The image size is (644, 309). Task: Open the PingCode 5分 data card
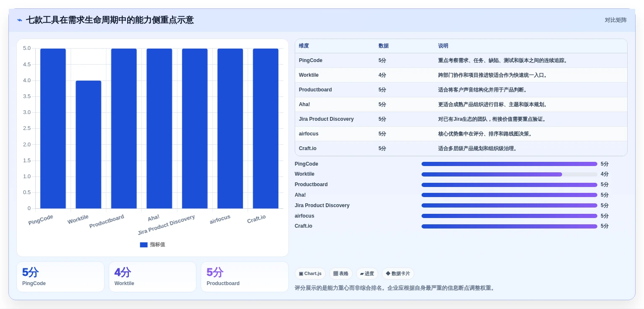click(x=60, y=277)
